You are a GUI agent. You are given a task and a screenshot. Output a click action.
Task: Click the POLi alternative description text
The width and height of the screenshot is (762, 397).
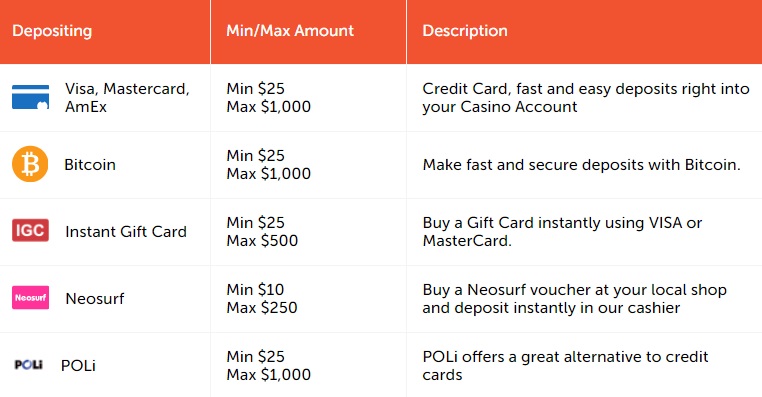pos(565,366)
